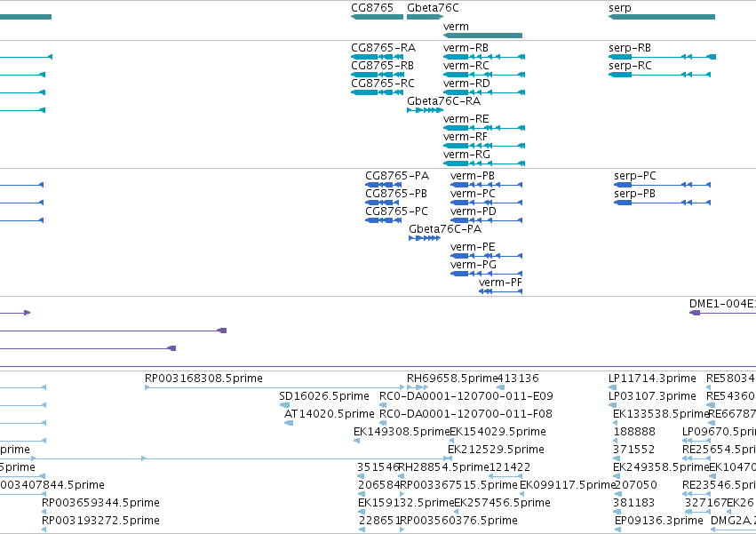This screenshot has height=534, width=756.
Task: Click the serp-PB protein label
Action: (634, 194)
